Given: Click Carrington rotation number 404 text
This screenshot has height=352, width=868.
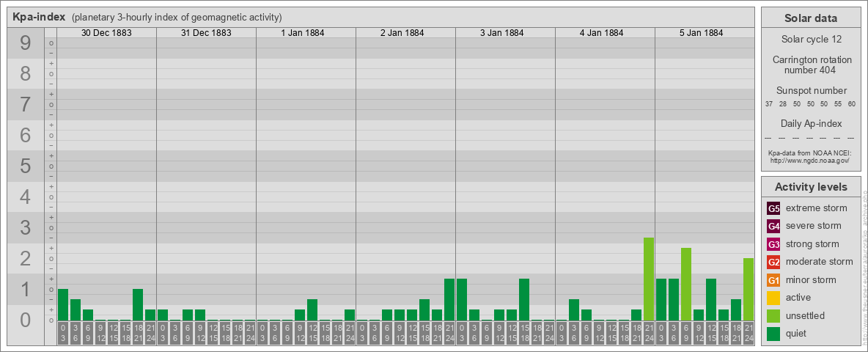Looking at the screenshot, I should click(x=811, y=65).
